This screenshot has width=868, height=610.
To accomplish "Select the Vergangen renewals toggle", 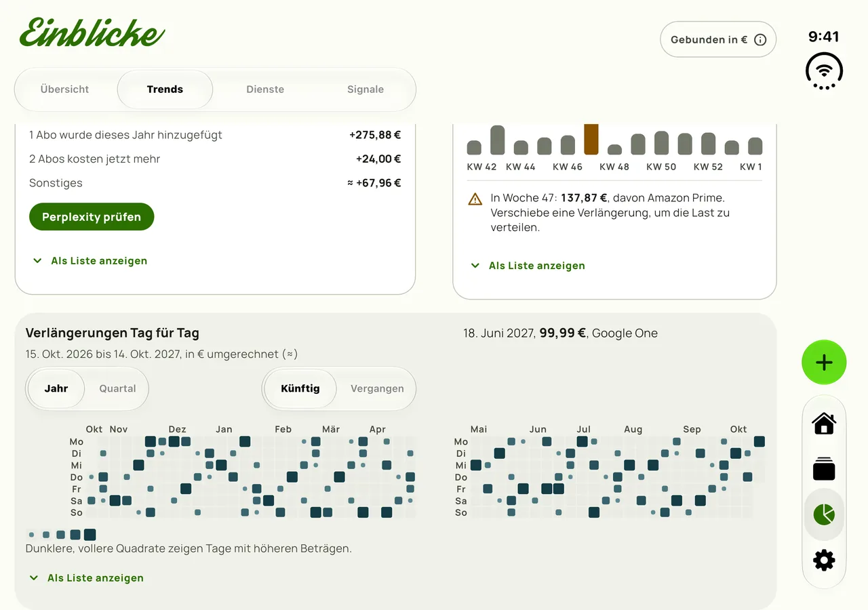I will tap(377, 389).
